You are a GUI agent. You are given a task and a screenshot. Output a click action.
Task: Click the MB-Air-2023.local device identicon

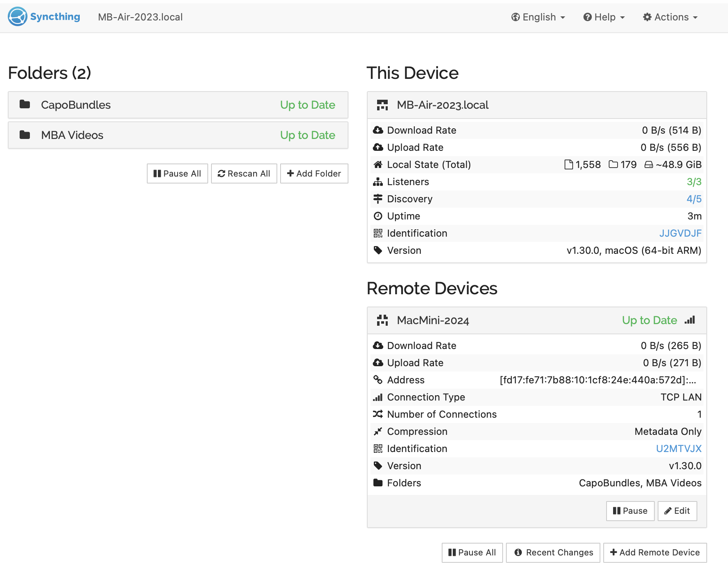click(x=382, y=105)
